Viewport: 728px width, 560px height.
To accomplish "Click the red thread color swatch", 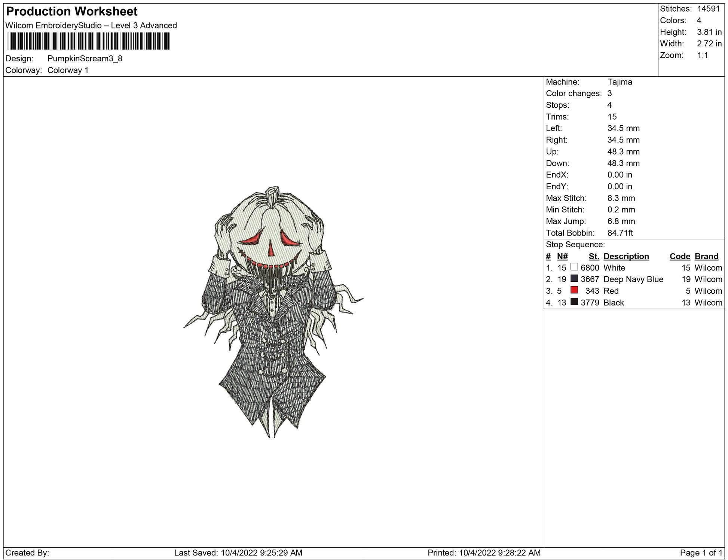I will click(x=574, y=290).
